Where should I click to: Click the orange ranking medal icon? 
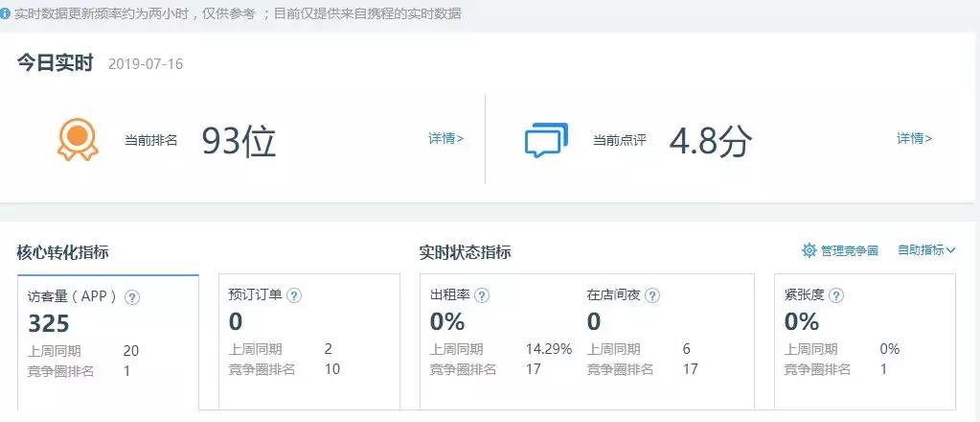pyautogui.click(x=78, y=140)
